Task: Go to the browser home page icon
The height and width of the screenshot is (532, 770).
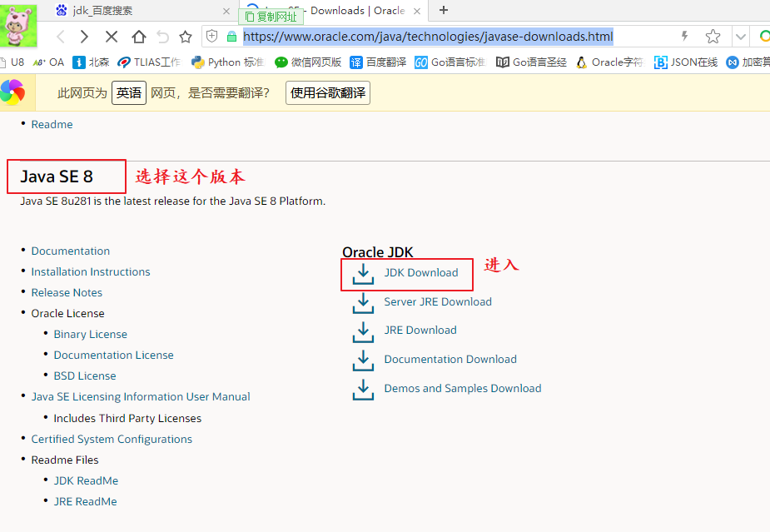Action: 139,37
